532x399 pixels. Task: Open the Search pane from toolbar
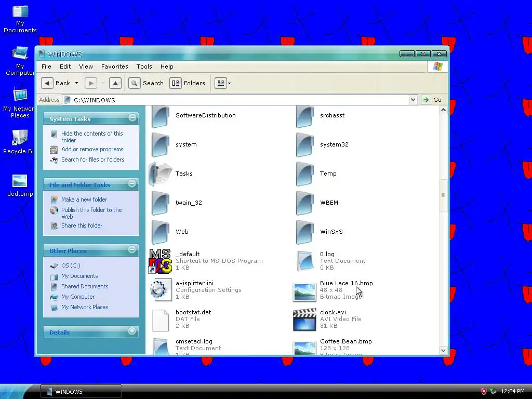146,83
